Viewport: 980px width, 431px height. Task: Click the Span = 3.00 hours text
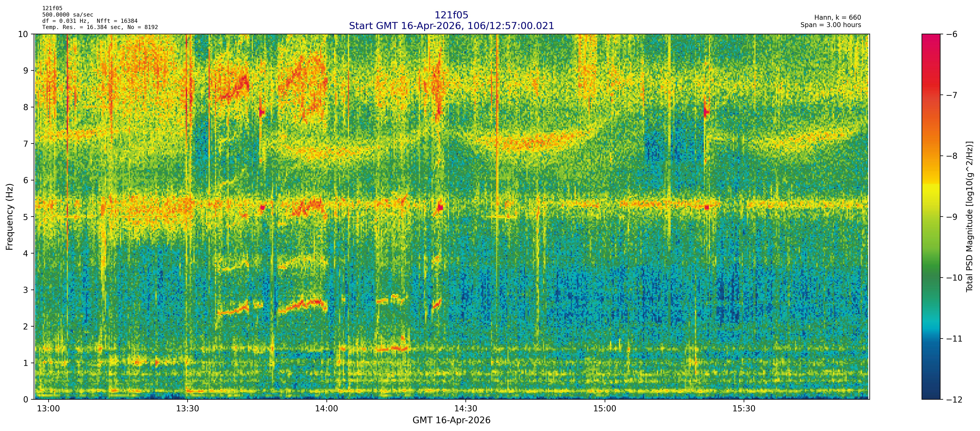[x=830, y=25]
